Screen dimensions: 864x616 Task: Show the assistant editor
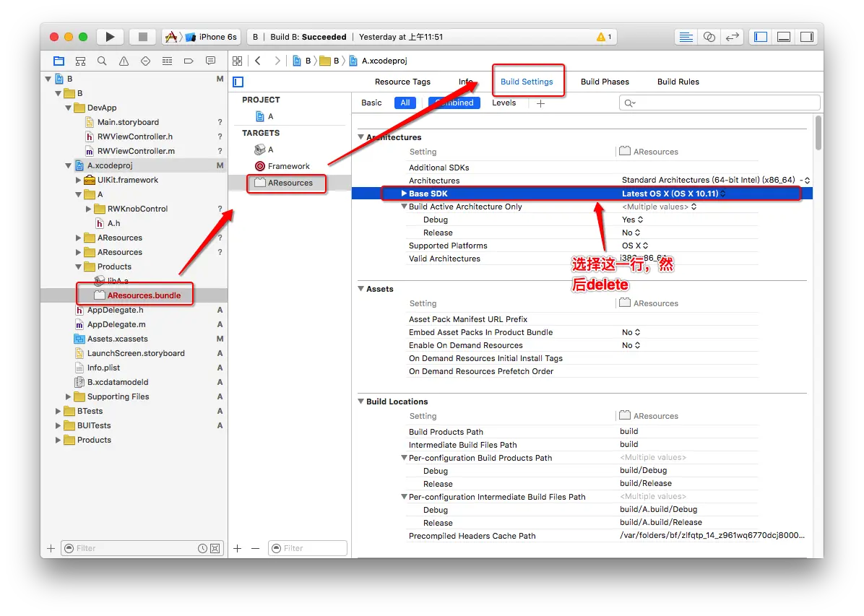[709, 37]
